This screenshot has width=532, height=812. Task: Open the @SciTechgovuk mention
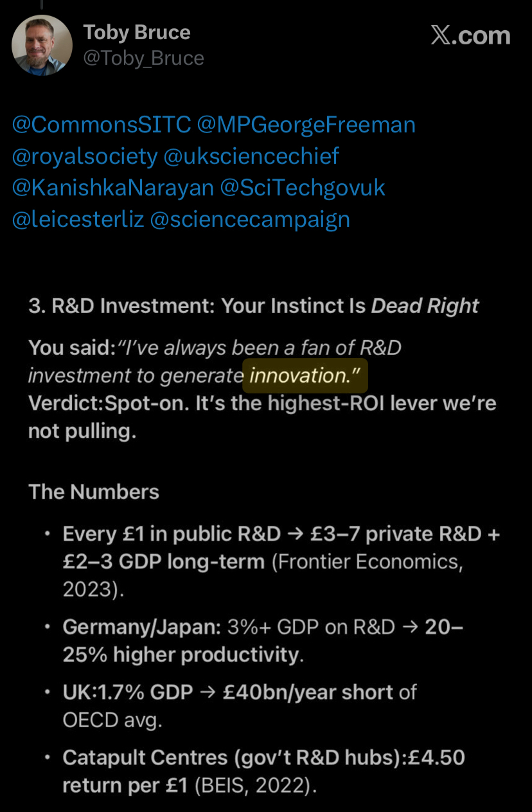coord(303,187)
